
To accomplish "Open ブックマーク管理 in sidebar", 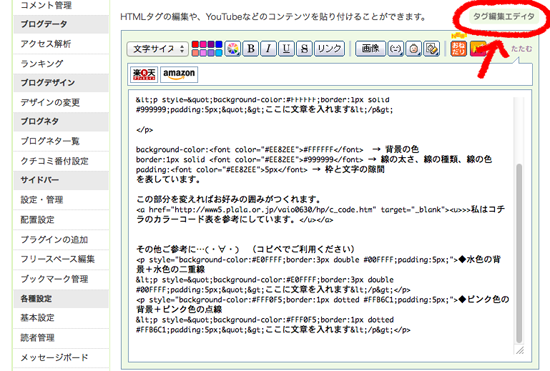I will pos(61,279).
